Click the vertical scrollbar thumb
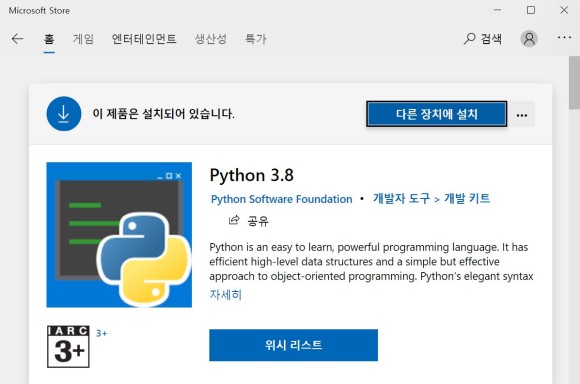The width and height of the screenshot is (580, 384). (574, 83)
